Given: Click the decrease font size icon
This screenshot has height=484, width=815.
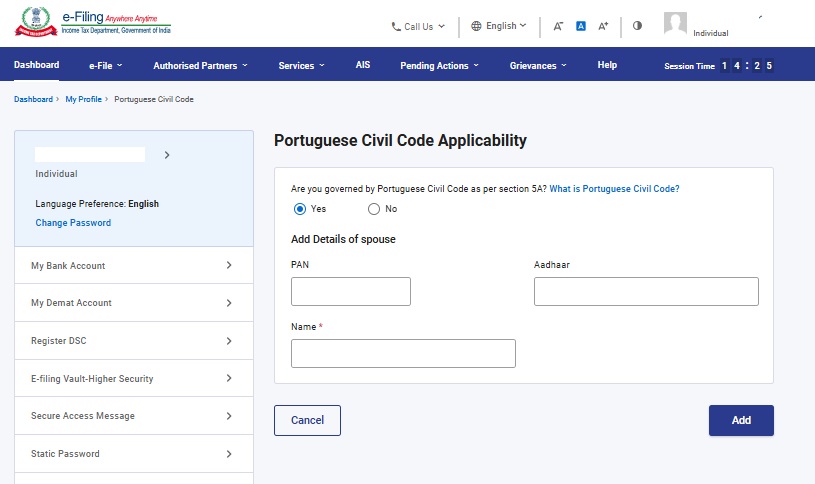Looking at the screenshot, I should click(x=558, y=26).
